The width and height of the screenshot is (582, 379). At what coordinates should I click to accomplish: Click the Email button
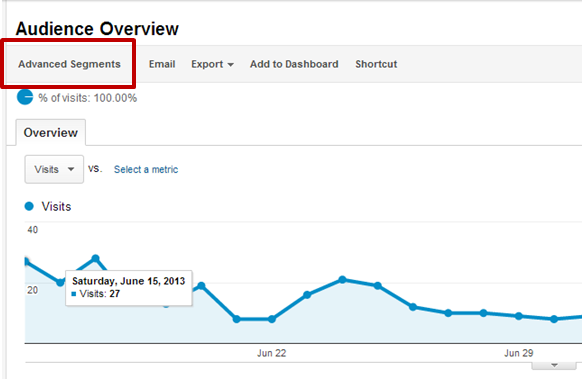point(162,64)
